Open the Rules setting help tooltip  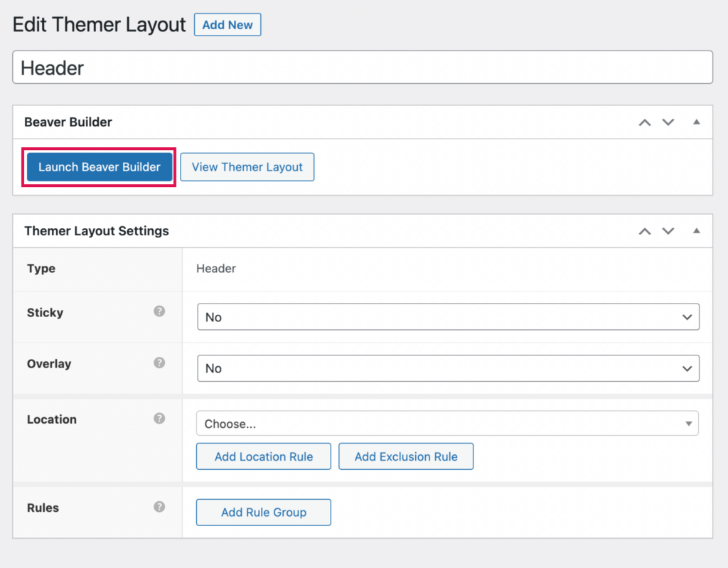159,507
